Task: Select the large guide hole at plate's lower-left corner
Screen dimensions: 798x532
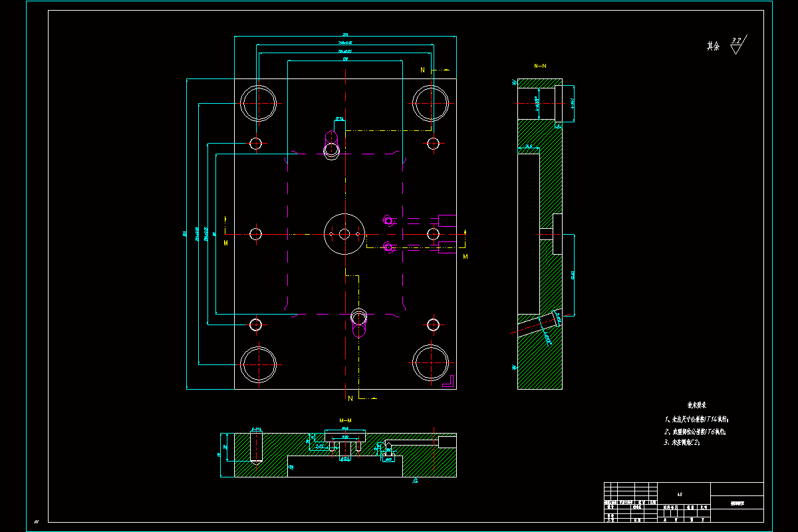Action: (259, 364)
